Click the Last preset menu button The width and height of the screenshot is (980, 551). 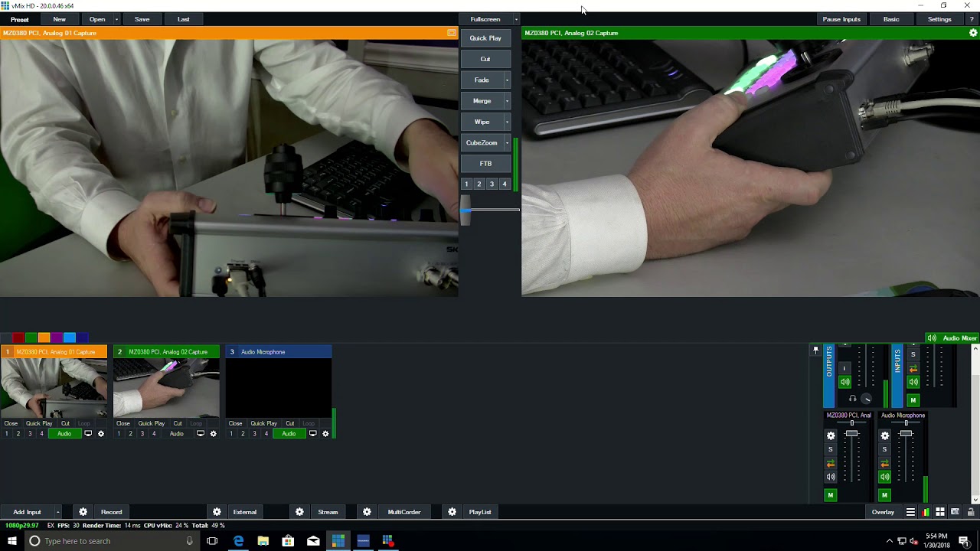click(x=184, y=19)
